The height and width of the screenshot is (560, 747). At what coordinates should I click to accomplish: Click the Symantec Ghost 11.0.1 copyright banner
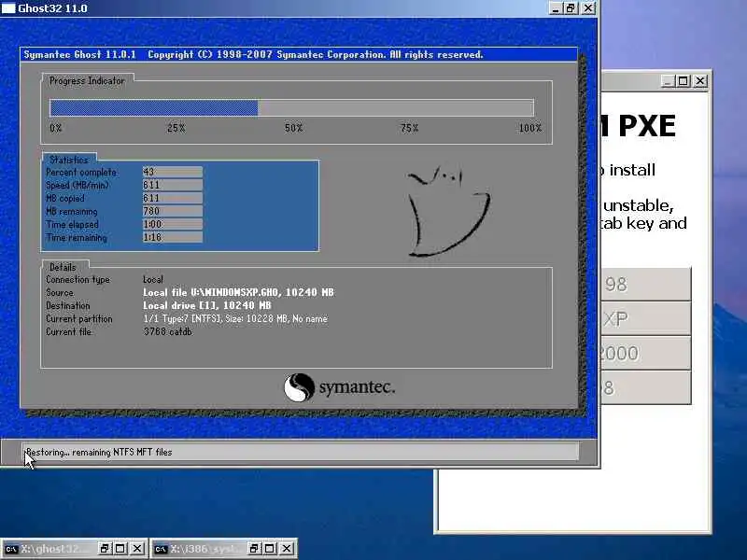point(253,54)
